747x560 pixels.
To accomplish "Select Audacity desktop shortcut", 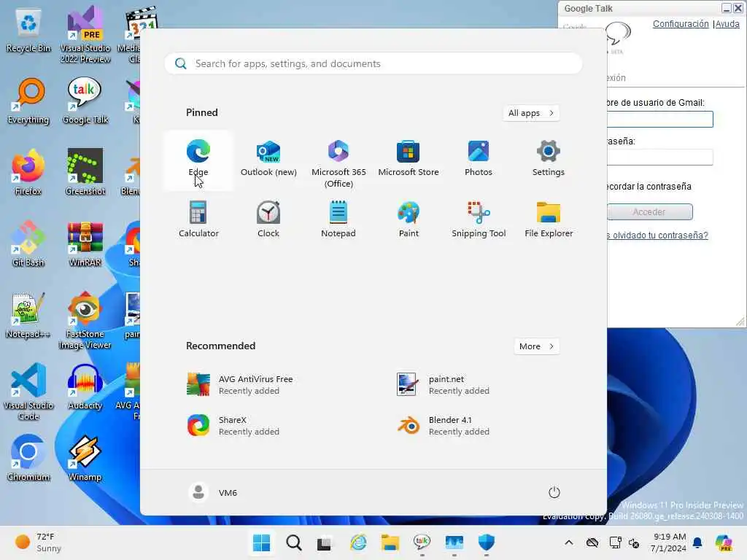I will pos(85,386).
